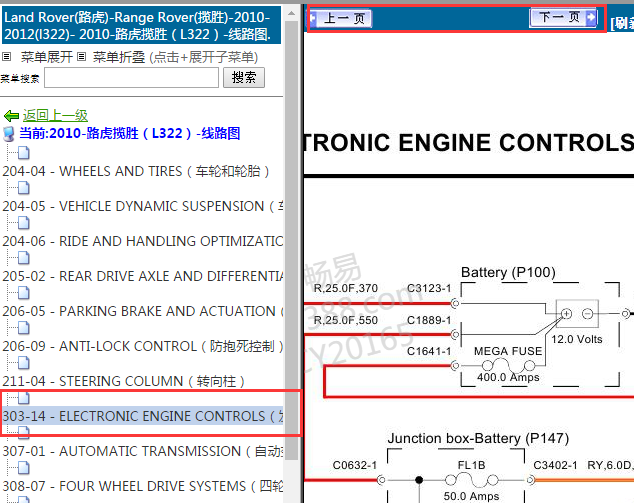This screenshot has width=634, height=503.
Task: Click the 12.0 Volts battery label
Action: coord(577,339)
